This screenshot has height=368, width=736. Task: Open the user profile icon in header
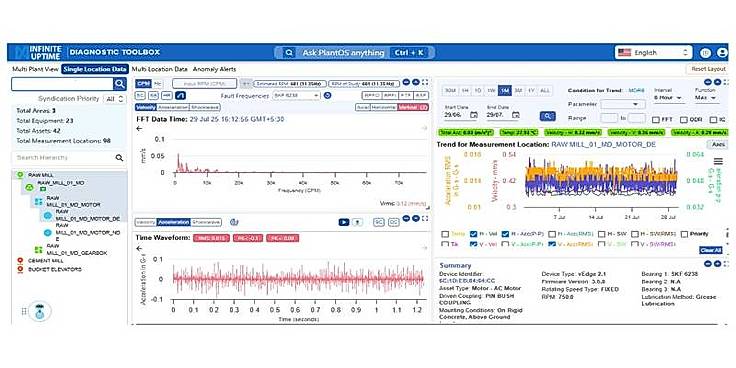tap(722, 53)
